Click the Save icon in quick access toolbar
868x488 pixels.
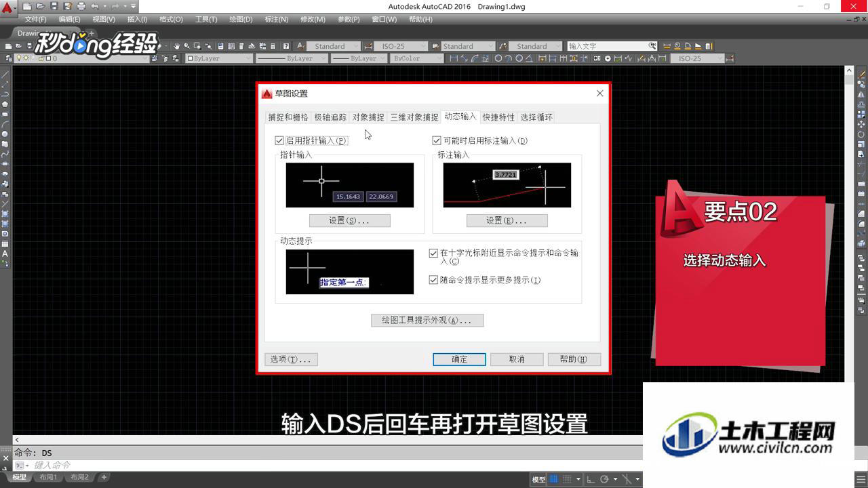coord(54,6)
